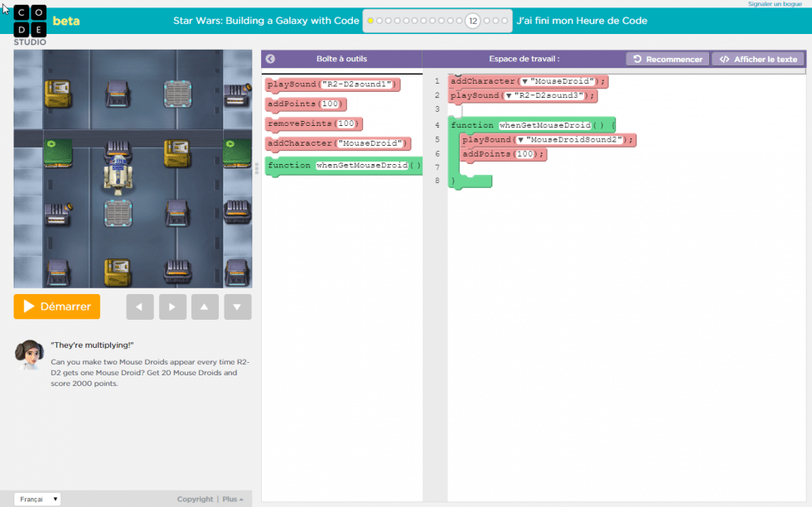Edit the 100 value in workspace addPoints
This screenshot has height=507, width=812.
(525, 154)
